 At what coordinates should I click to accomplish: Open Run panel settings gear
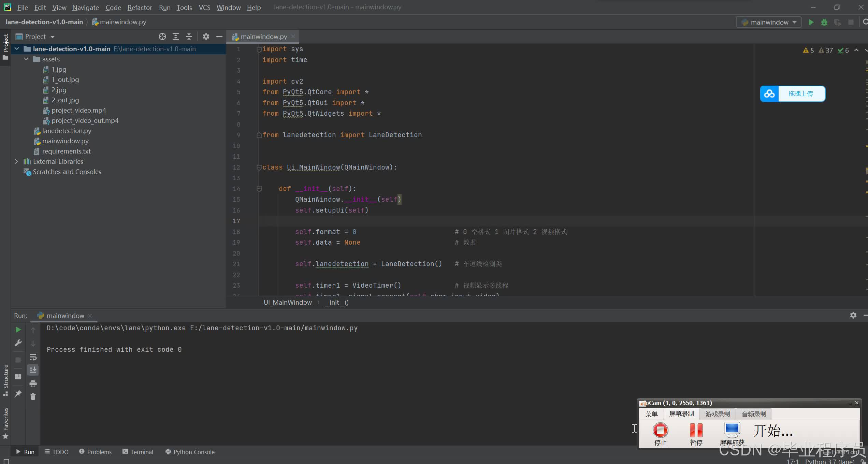[x=853, y=315]
